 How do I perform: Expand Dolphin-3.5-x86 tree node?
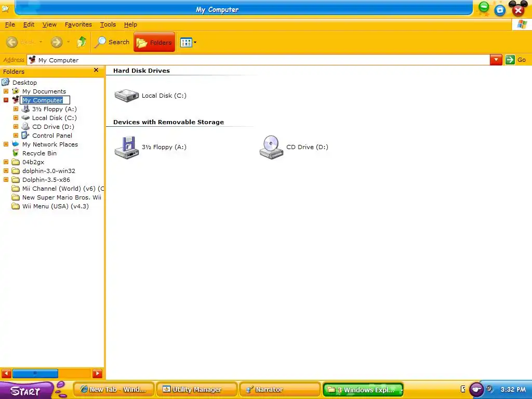click(x=6, y=179)
